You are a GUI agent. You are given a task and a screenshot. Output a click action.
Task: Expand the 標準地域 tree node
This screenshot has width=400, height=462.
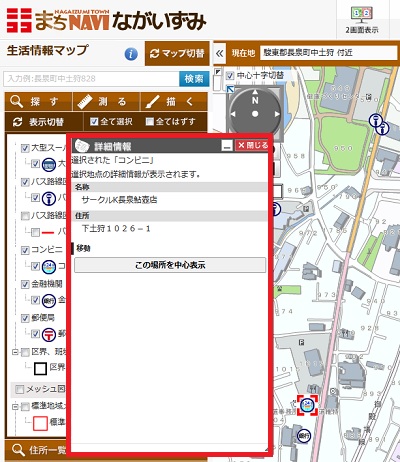[15, 406]
